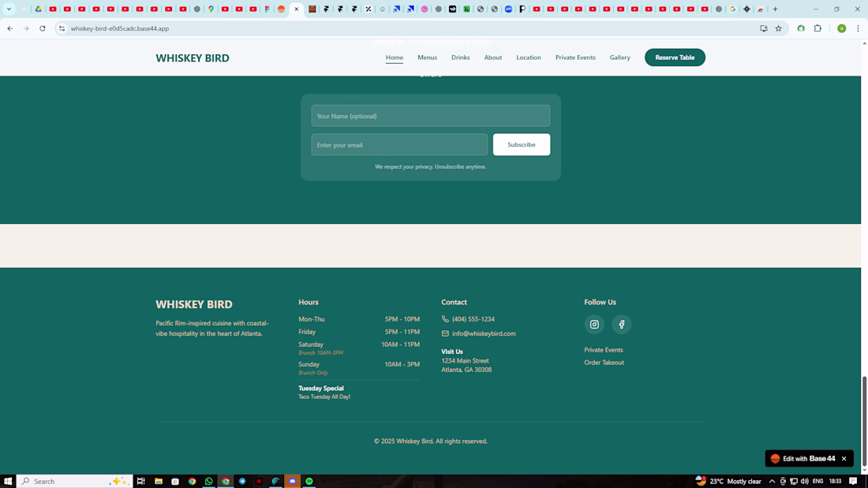
Task: Open site information icon in address bar
Action: pyautogui.click(x=62, y=28)
